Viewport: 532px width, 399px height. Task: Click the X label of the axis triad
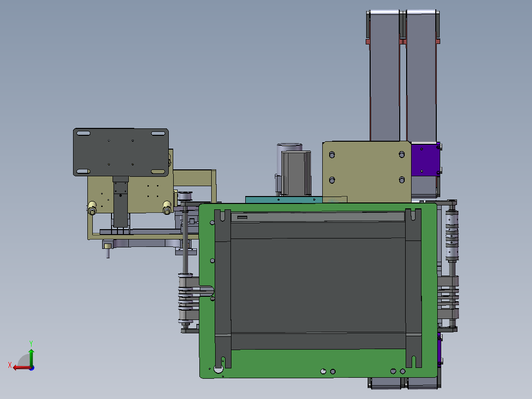10,365
